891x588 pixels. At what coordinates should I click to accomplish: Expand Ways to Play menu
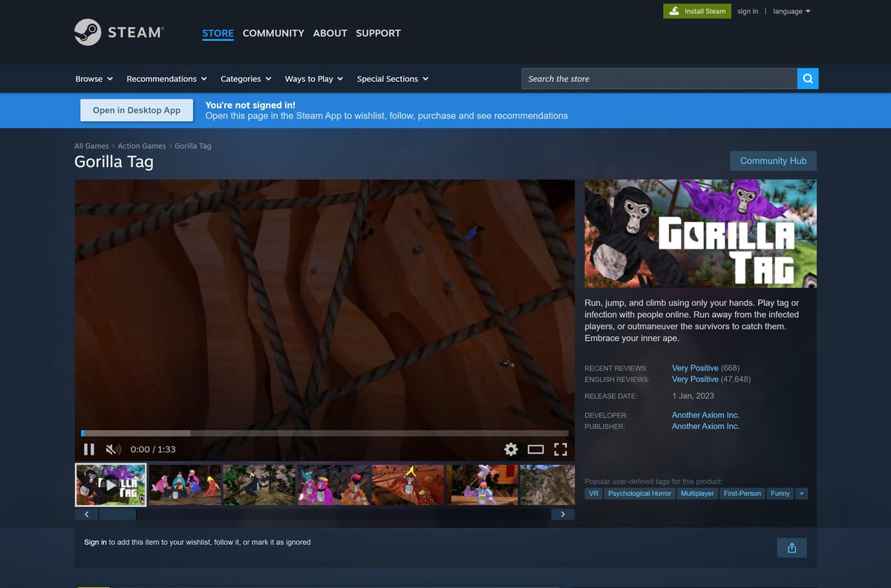point(314,79)
